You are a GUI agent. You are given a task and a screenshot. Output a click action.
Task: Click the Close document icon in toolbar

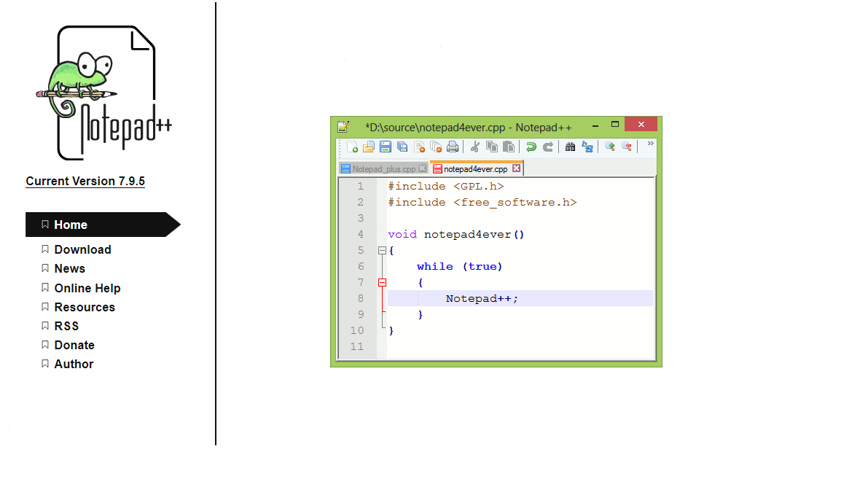coord(420,147)
